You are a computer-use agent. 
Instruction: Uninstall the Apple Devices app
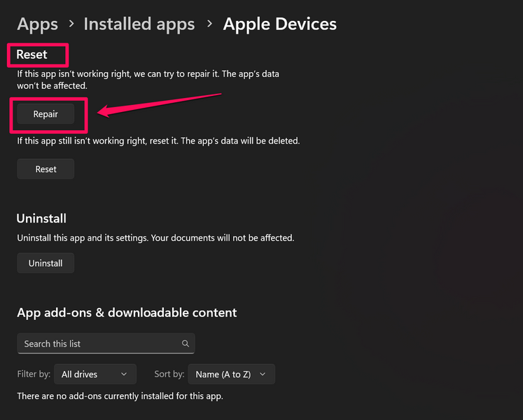click(46, 263)
